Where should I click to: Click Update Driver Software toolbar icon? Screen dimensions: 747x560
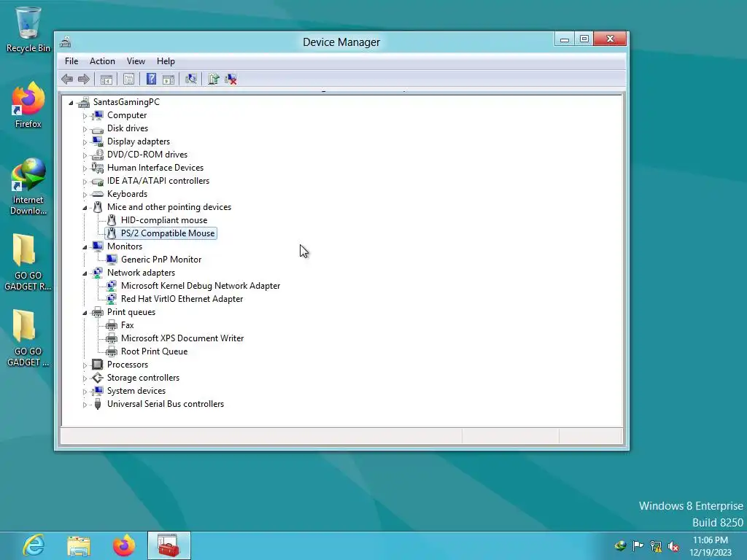pyautogui.click(x=214, y=79)
